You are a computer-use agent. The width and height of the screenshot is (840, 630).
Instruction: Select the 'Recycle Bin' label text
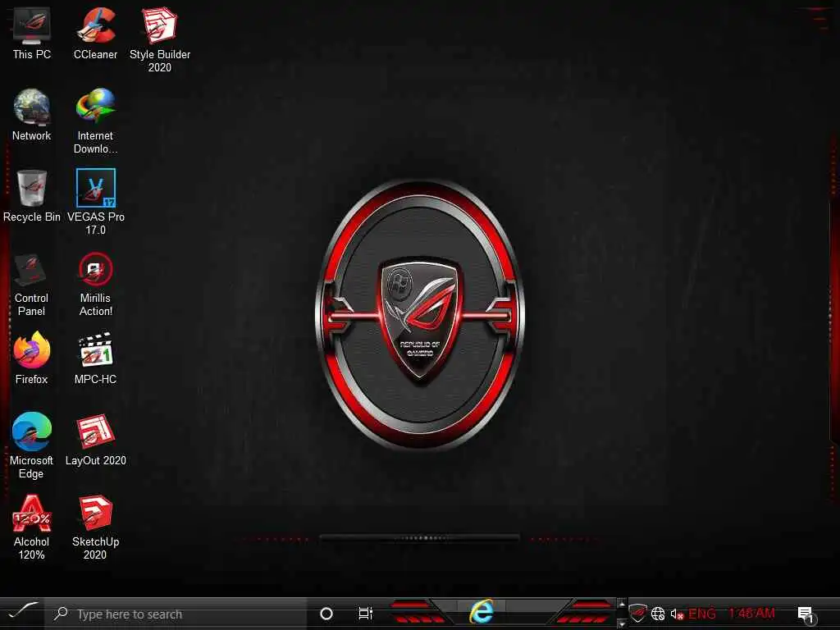(32, 217)
